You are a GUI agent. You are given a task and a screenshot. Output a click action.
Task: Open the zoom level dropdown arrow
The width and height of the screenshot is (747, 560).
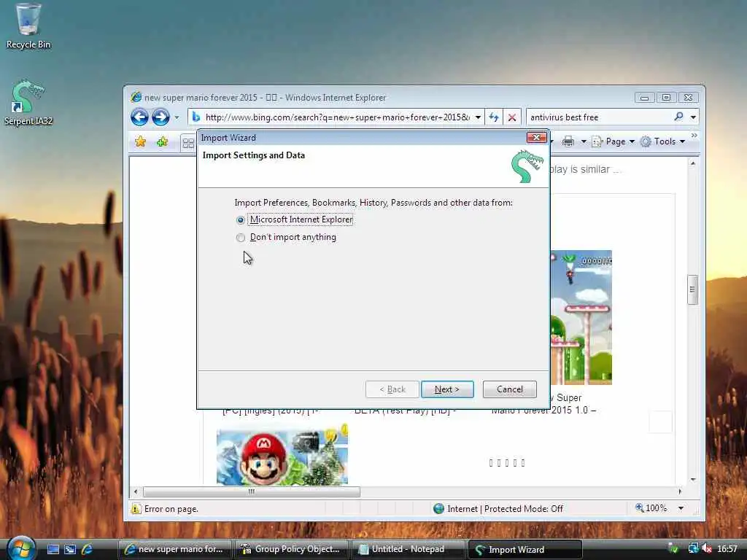681,508
